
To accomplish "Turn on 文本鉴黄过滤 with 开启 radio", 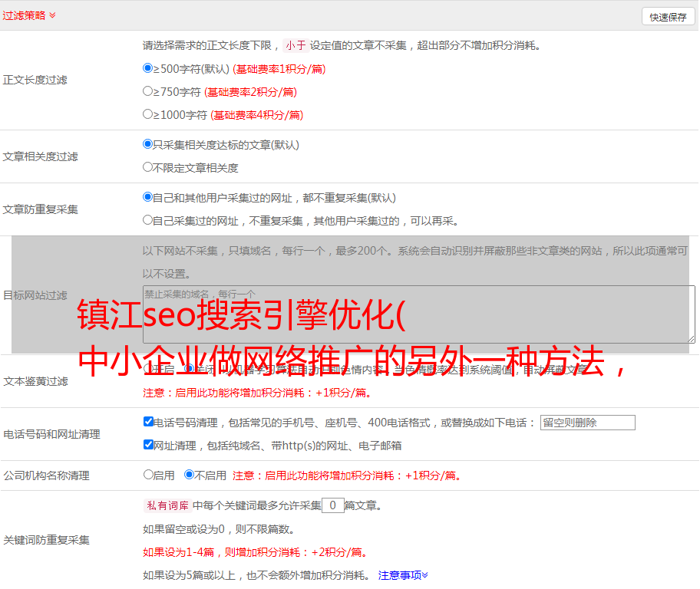I will [x=148, y=369].
